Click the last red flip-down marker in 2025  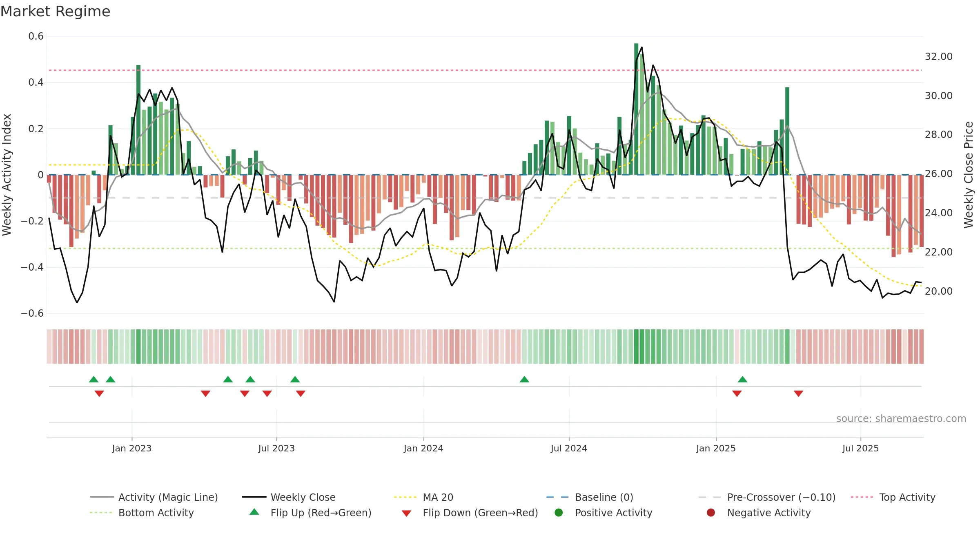(x=799, y=393)
